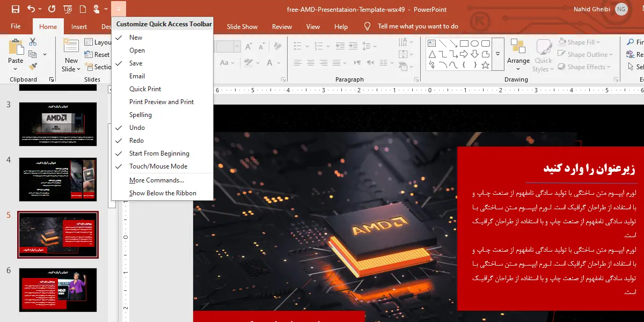Click the Save icon in the Quick Access Toolbar

coord(15,9)
